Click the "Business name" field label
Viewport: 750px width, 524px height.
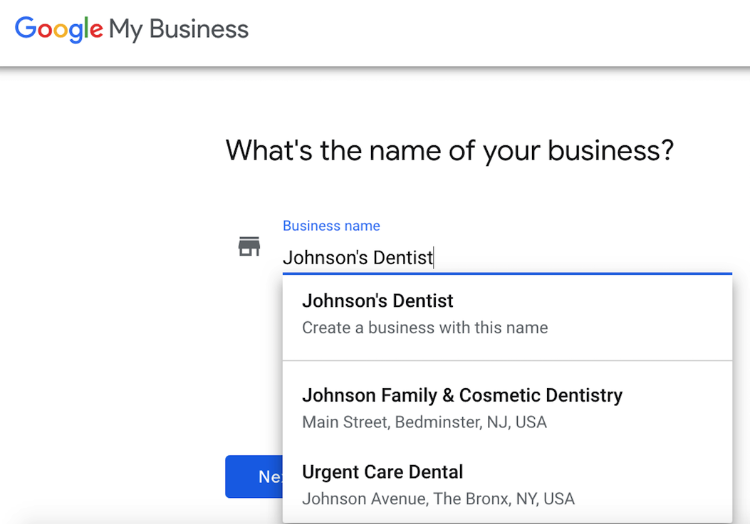[x=331, y=226]
